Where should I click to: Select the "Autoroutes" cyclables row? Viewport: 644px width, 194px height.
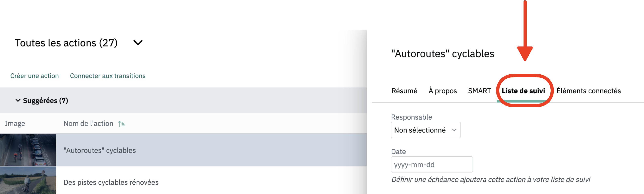183,150
